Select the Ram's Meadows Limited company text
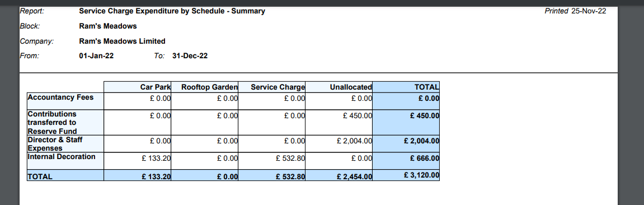Image resolution: width=644 pixels, height=205 pixels. 122,41
